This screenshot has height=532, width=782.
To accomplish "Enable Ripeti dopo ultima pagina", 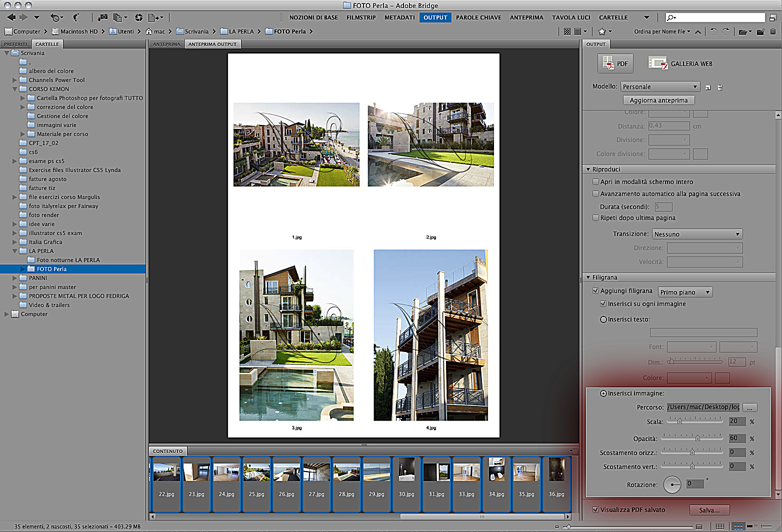I will click(595, 217).
